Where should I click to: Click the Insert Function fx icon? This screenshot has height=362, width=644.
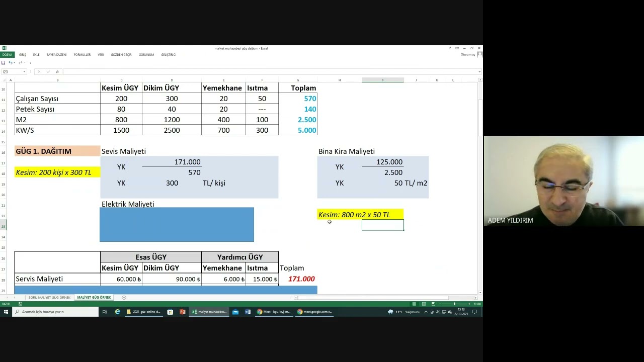point(57,72)
